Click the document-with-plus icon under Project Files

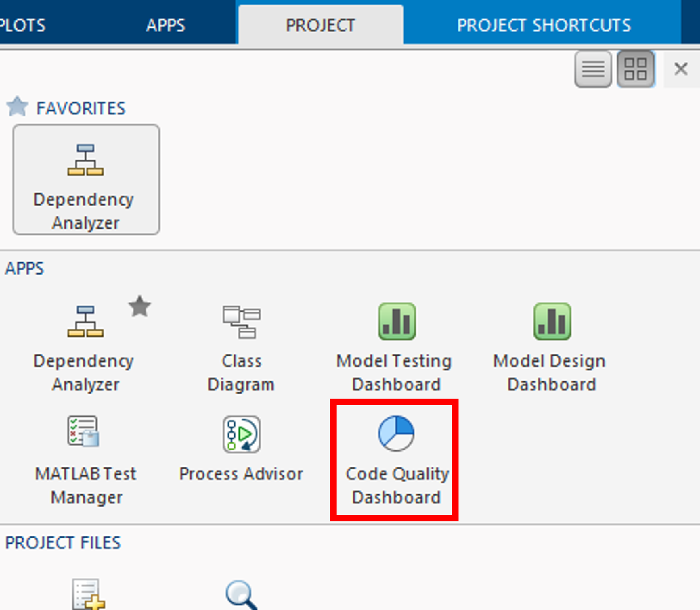(87, 594)
